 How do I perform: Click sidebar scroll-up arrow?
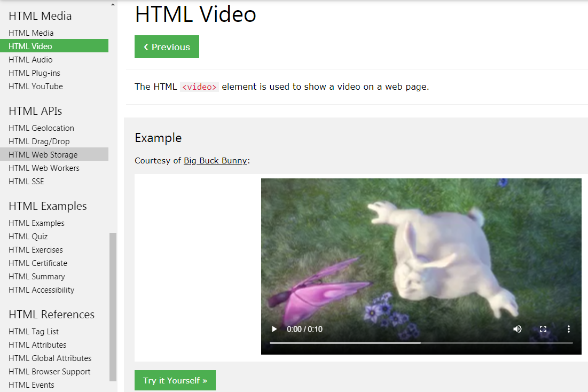[113, 4]
